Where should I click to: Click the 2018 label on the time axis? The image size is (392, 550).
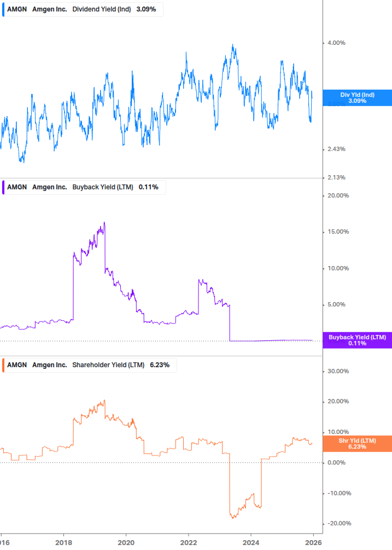(64, 543)
